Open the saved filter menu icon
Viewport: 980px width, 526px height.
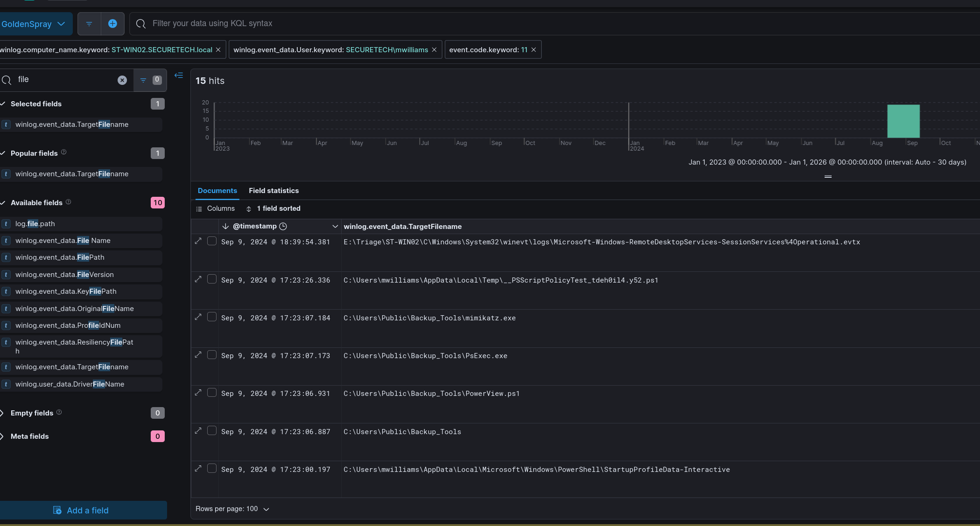point(89,24)
